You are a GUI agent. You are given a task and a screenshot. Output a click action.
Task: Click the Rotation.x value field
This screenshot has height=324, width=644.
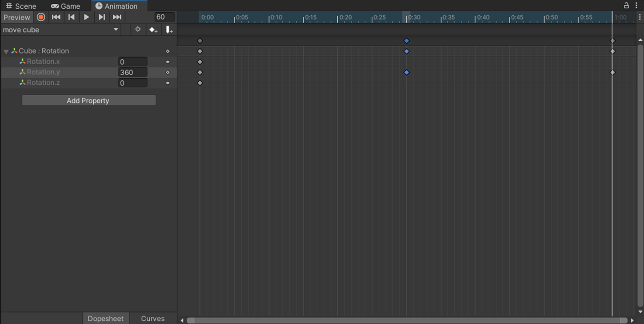click(133, 62)
